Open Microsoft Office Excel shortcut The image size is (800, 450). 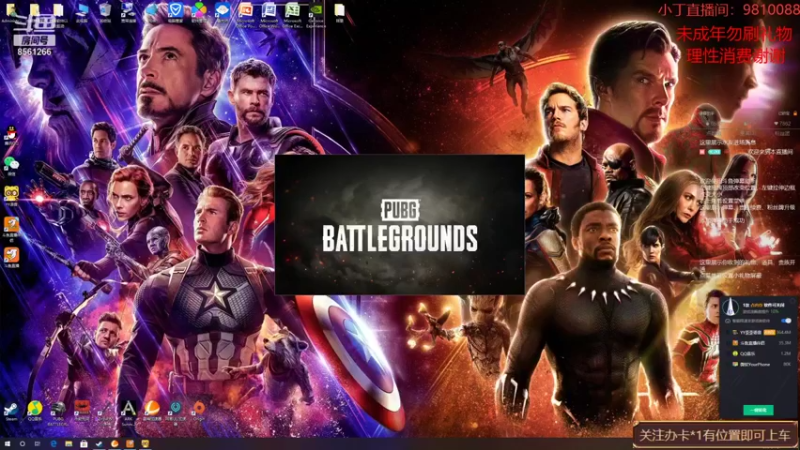pyautogui.click(x=292, y=14)
